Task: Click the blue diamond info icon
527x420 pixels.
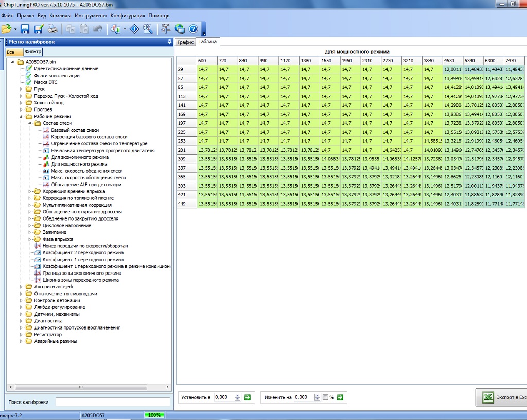Action: (134, 29)
